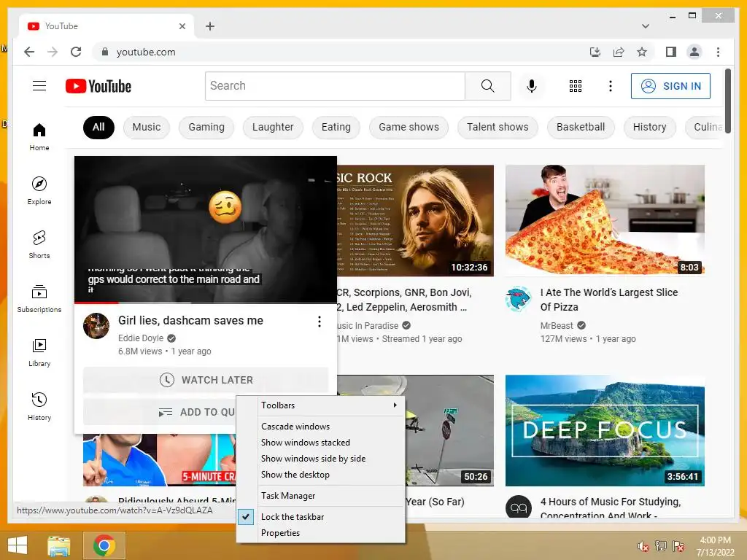
Task: Select the Basketball filter chip
Action: tap(581, 127)
